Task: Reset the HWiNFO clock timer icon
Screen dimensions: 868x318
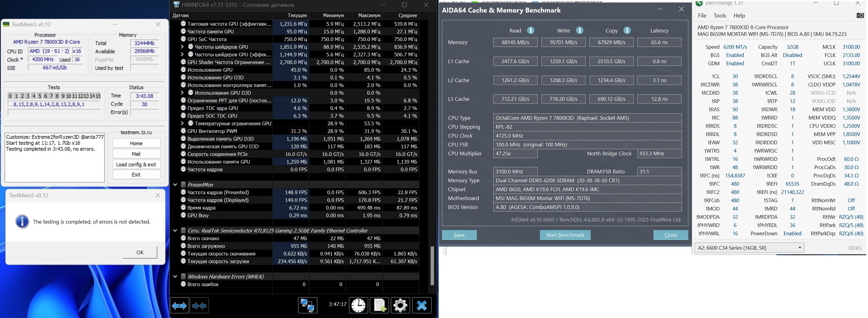Action: coord(358,305)
